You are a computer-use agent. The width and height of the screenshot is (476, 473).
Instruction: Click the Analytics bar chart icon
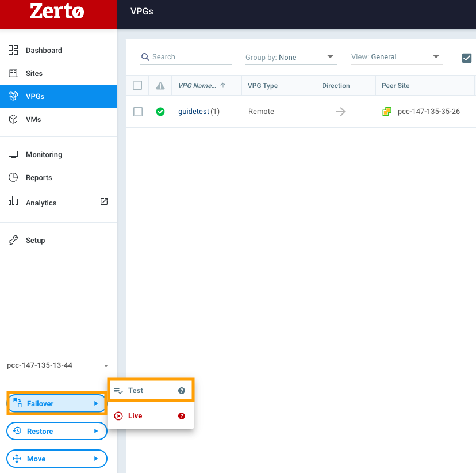(x=13, y=200)
